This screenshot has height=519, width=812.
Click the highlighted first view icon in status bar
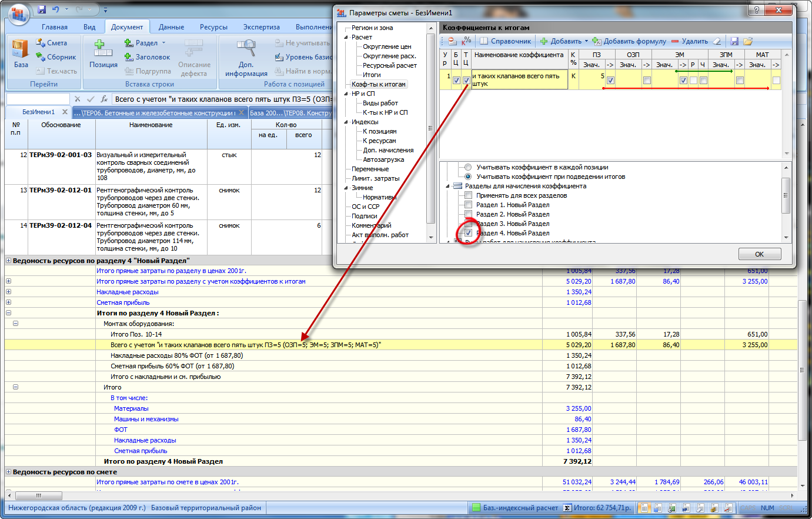tap(644, 508)
